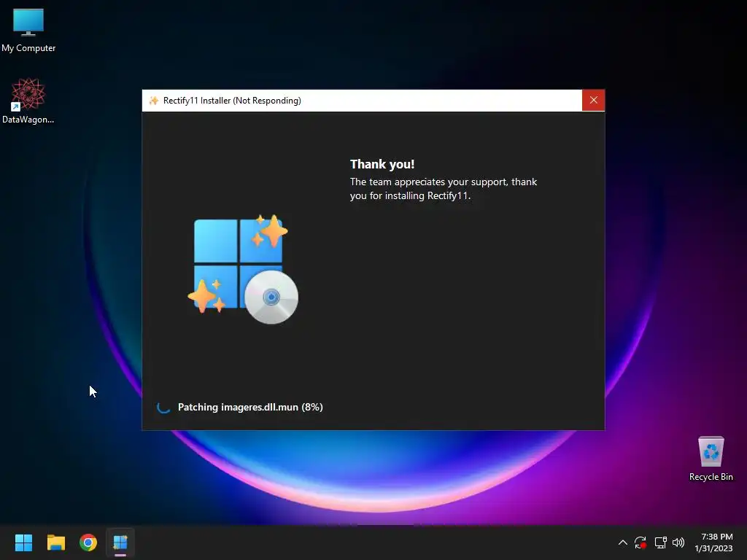
Task: Click the spinning progress indicator
Action: 163,407
